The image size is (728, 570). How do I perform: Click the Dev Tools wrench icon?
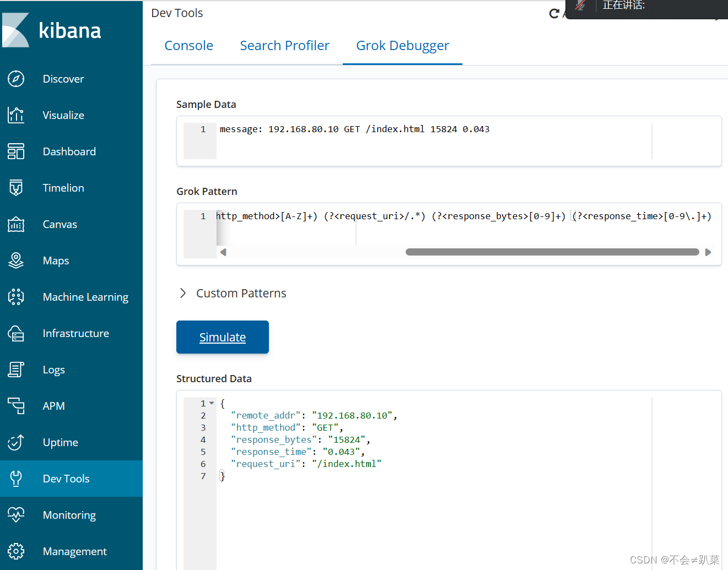pos(16,479)
